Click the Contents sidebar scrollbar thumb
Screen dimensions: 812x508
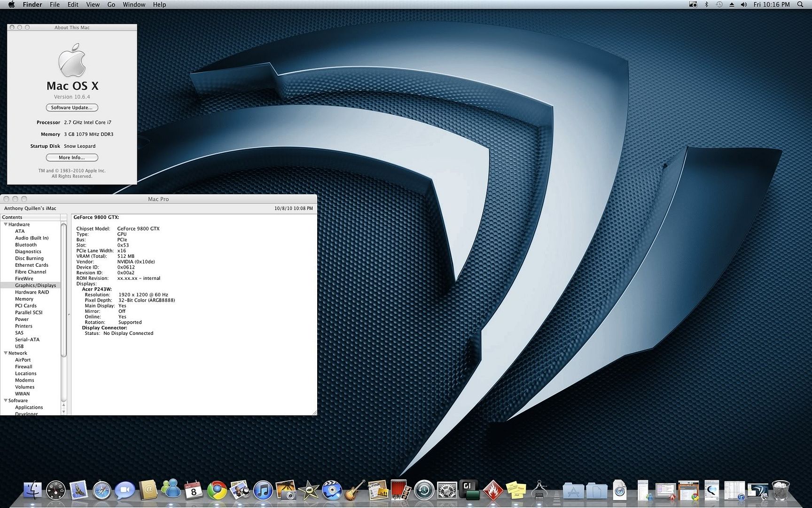click(x=63, y=290)
